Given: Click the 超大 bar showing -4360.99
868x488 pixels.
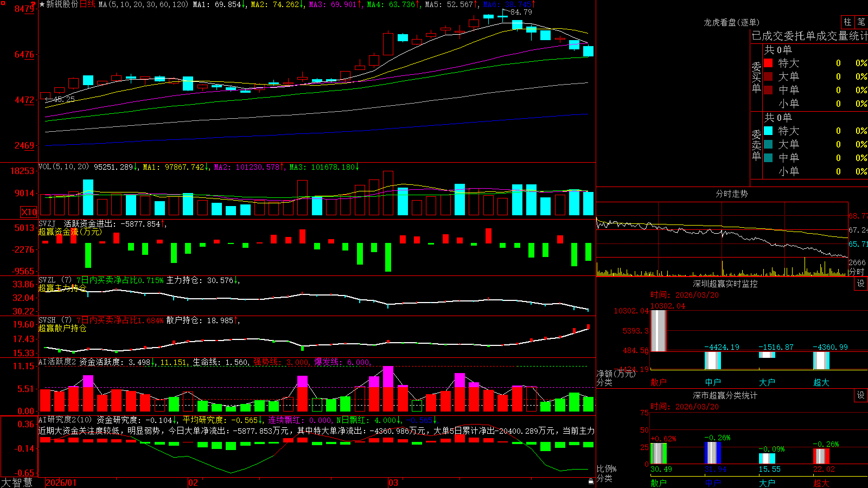Looking at the screenshot, I should 821,361.
